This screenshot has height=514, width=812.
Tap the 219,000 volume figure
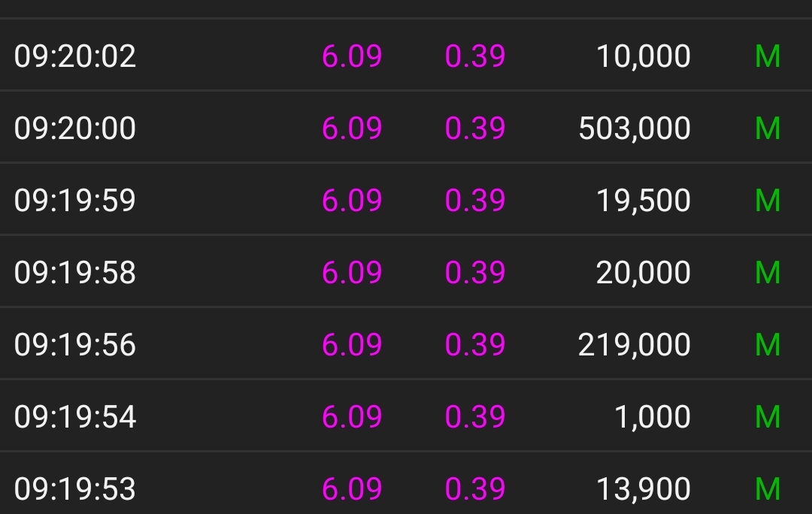(635, 344)
